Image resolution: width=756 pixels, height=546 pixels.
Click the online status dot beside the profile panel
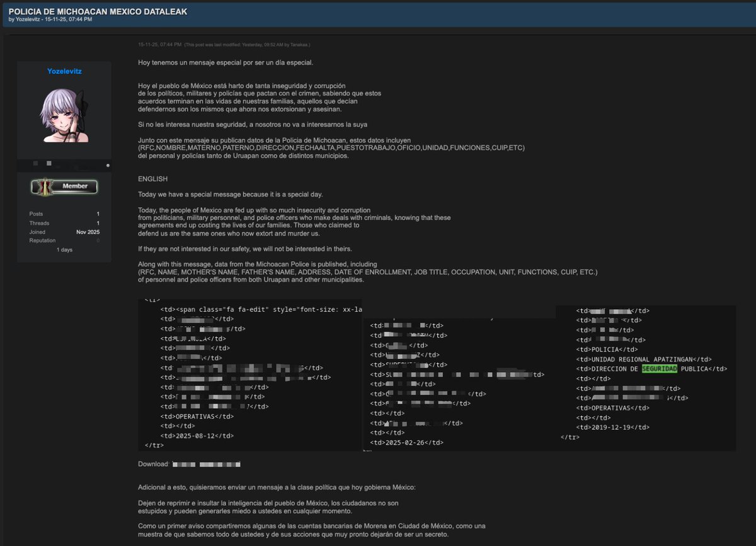[108, 166]
